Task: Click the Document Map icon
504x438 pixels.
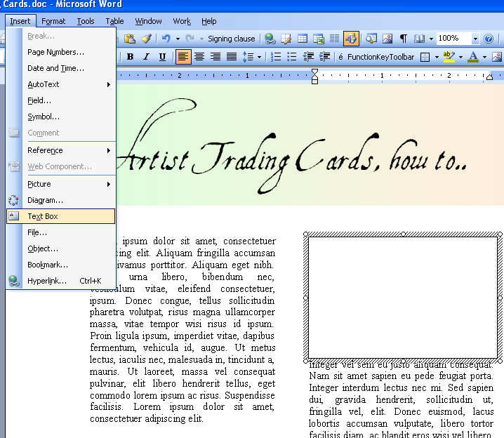Action: coord(371,39)
